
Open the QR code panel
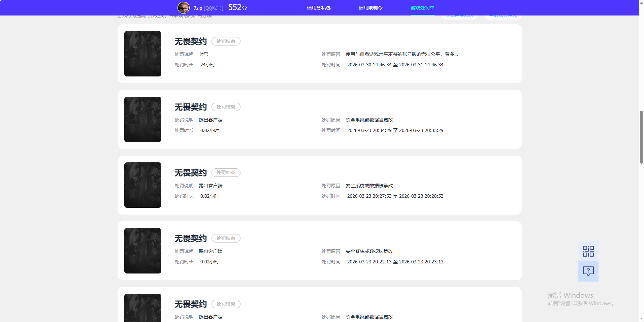pos(588,251)
